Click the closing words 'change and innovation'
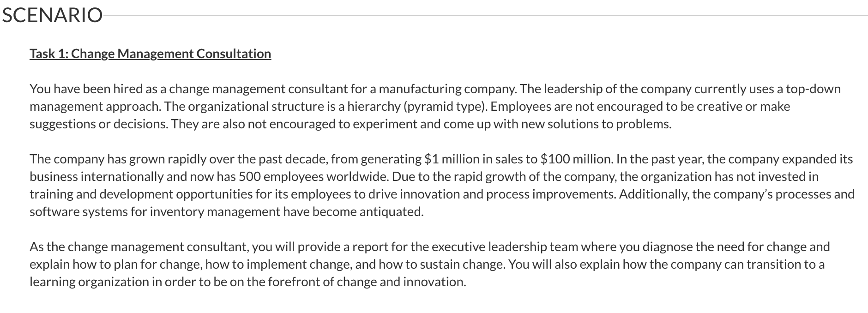Screen dimensions: 868x313 click(x=401, y=282)
